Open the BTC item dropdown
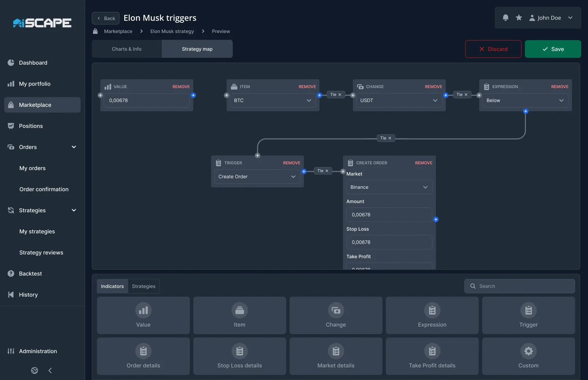 (x=273, y=100)
